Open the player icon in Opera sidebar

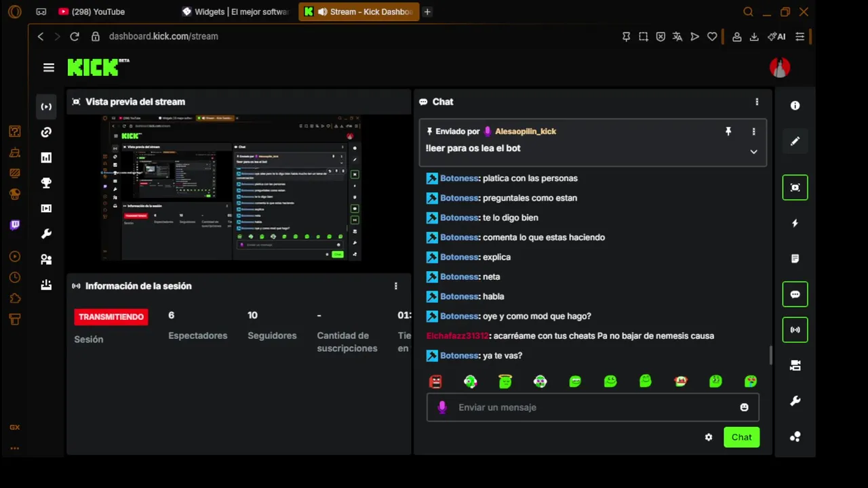tap(14, 257)
